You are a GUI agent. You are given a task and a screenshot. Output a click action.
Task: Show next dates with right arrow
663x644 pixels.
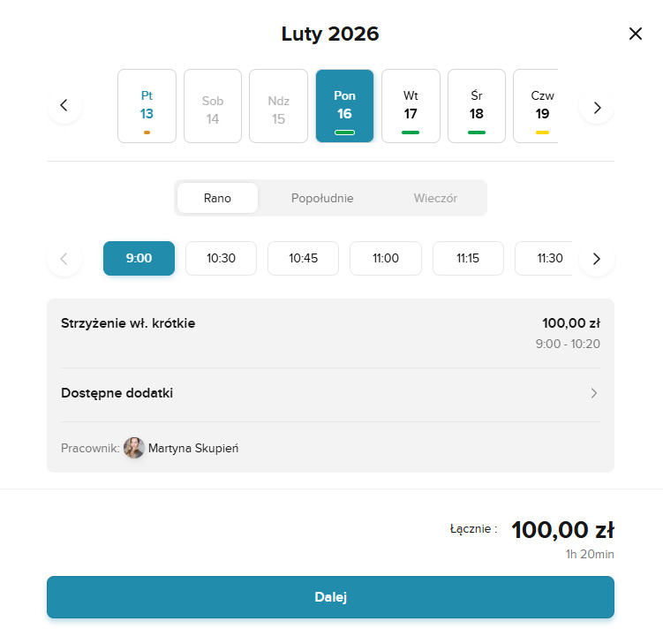(x=597, y=107)
